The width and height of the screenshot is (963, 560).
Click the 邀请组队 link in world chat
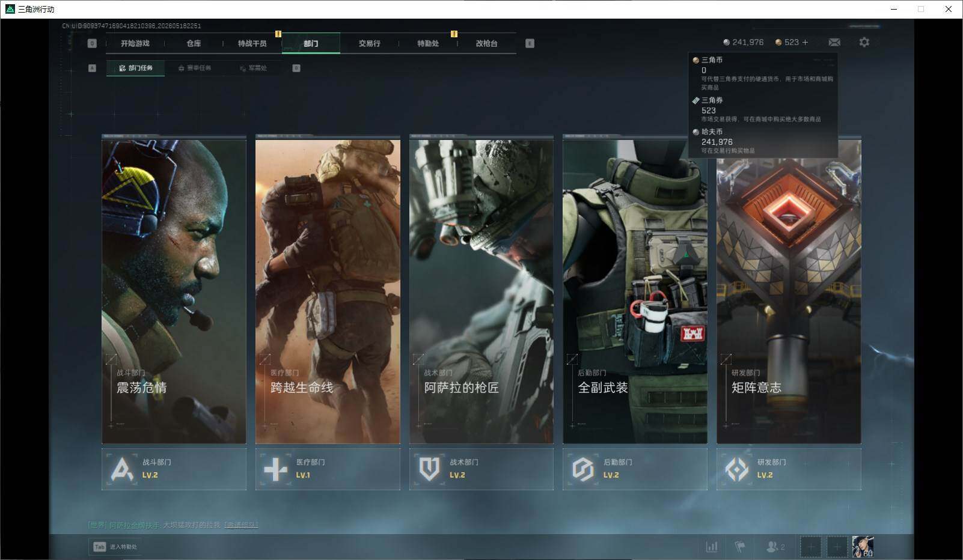pos(240,525)
